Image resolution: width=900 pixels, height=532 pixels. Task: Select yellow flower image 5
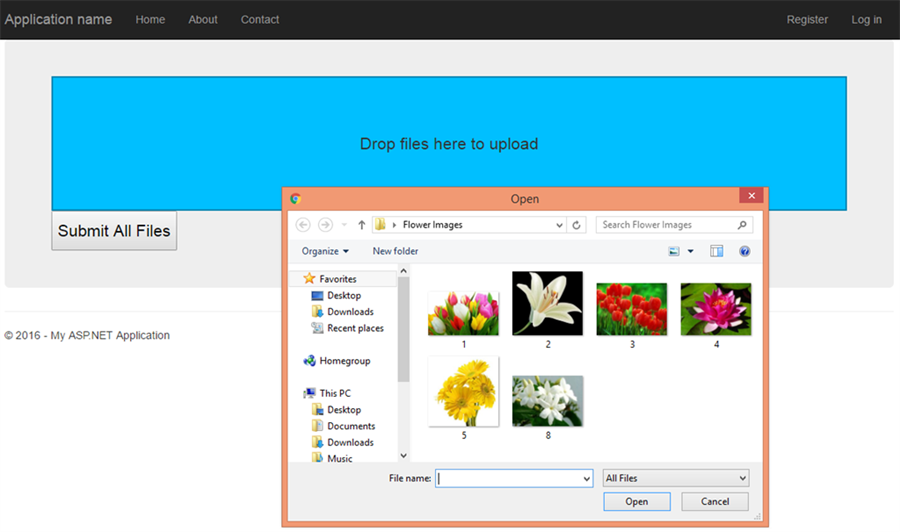pyautogui.click(x=463, y=391)
